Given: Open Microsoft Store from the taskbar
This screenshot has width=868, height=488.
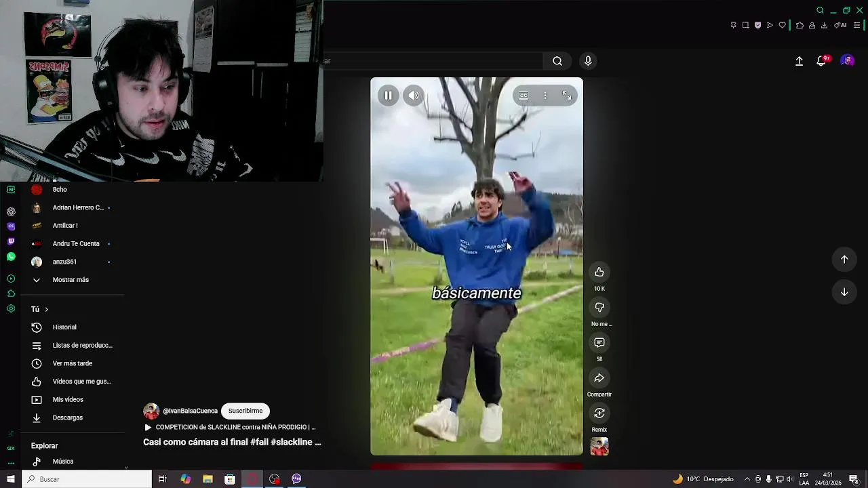Looking at the screenshot, I should [230, 479].
